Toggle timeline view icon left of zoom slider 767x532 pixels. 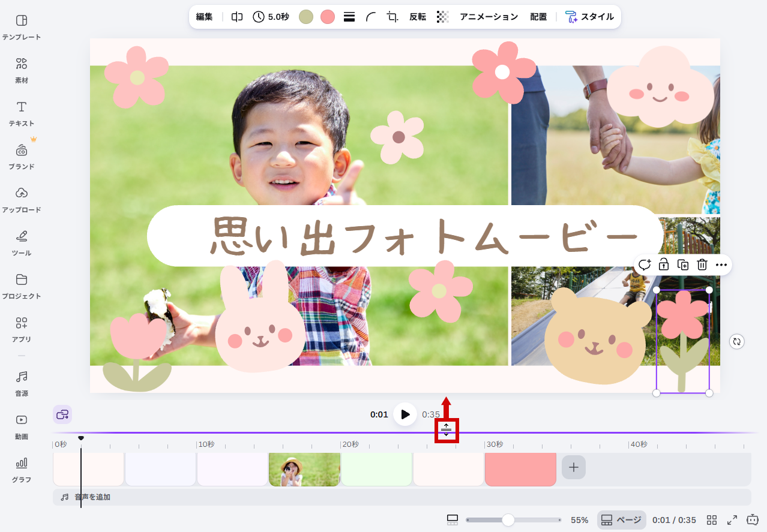453,520
